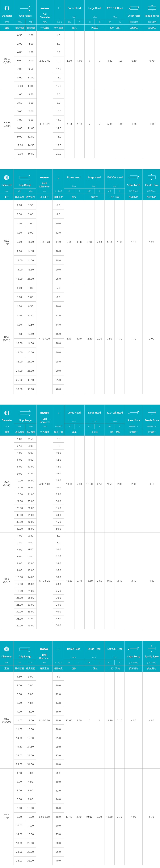
Task: Click the 最小范围 header in the Φ6.0 table
Action: tap(19, 669)
